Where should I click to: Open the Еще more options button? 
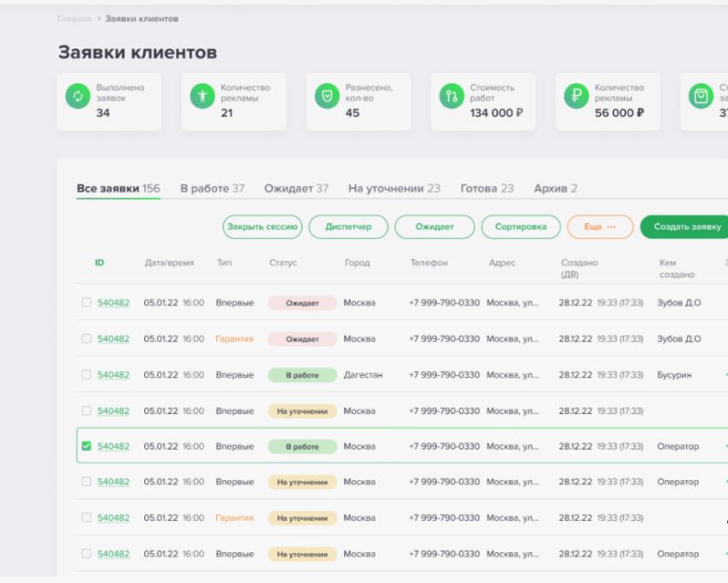click(599, 226)
